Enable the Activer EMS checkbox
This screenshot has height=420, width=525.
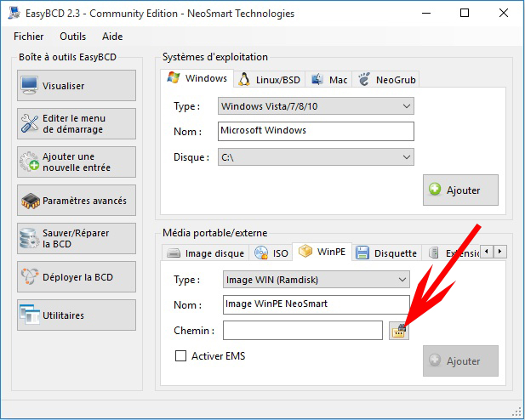pos(180,356)
